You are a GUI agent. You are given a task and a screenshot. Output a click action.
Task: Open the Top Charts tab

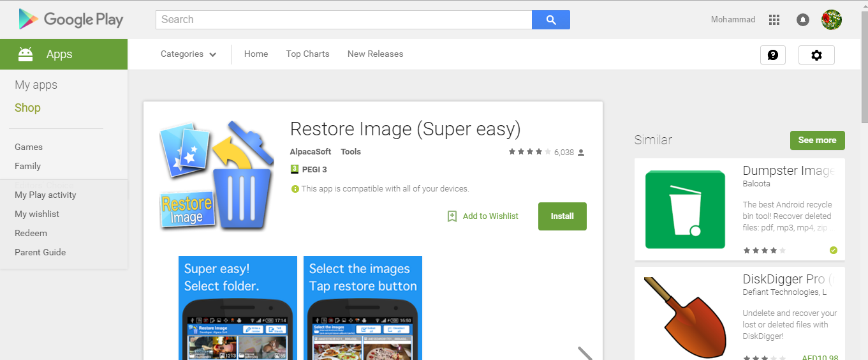coord(307,54)
